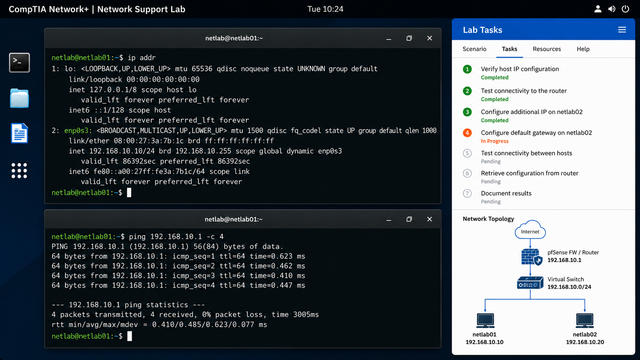Click the CompTIA Network+ lab title
This screenshot has width=640, height=360.
[x=97, y=9]
